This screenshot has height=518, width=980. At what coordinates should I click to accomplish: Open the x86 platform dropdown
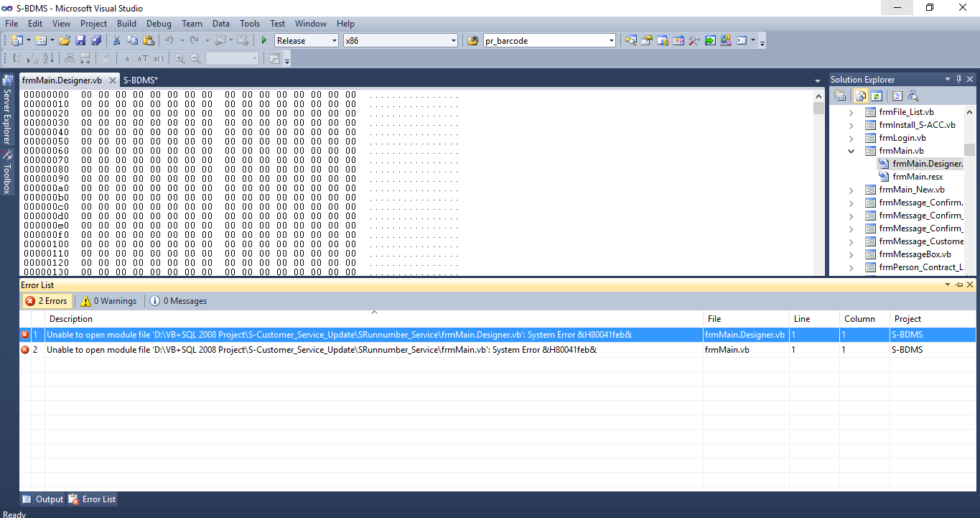point(454,41)
